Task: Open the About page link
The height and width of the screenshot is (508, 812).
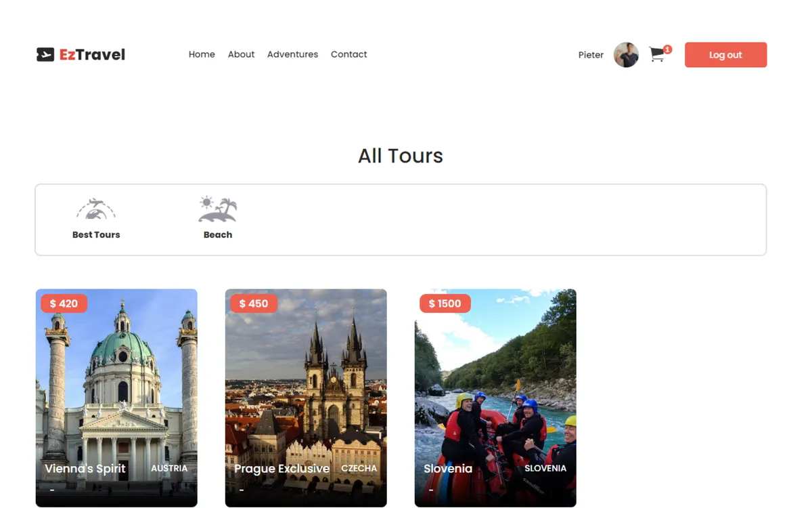Action: coord(241,54)
